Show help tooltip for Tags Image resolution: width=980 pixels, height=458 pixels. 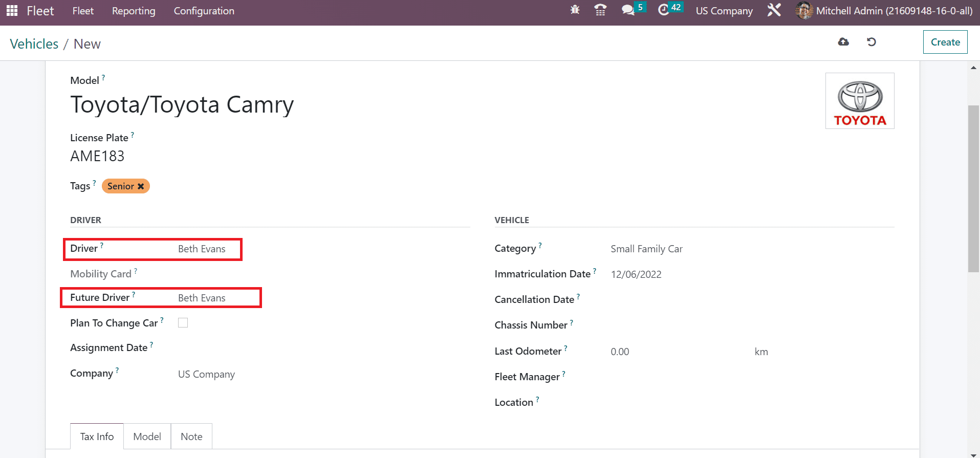click(x=95, y=183)
